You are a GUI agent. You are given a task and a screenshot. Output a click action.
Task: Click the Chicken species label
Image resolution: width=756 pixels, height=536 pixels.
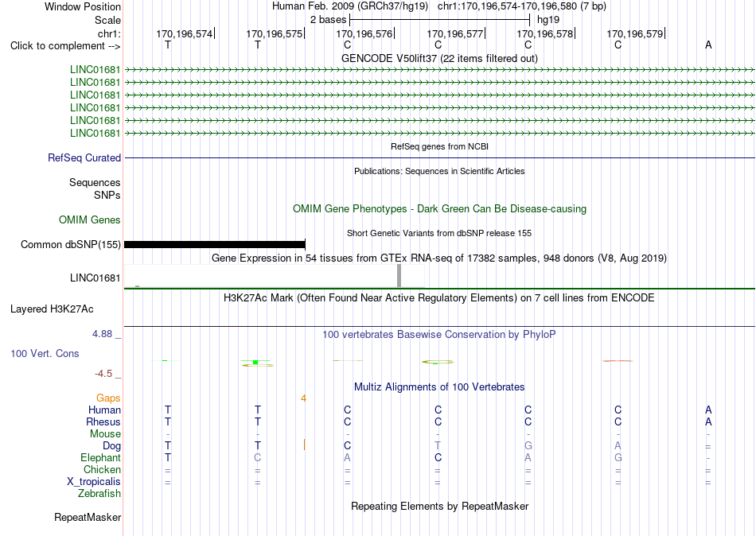(102, 469)
